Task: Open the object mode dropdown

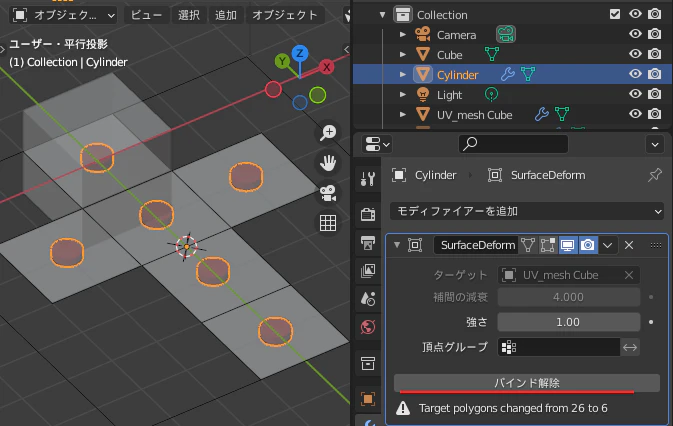Action: coord(63,15)
